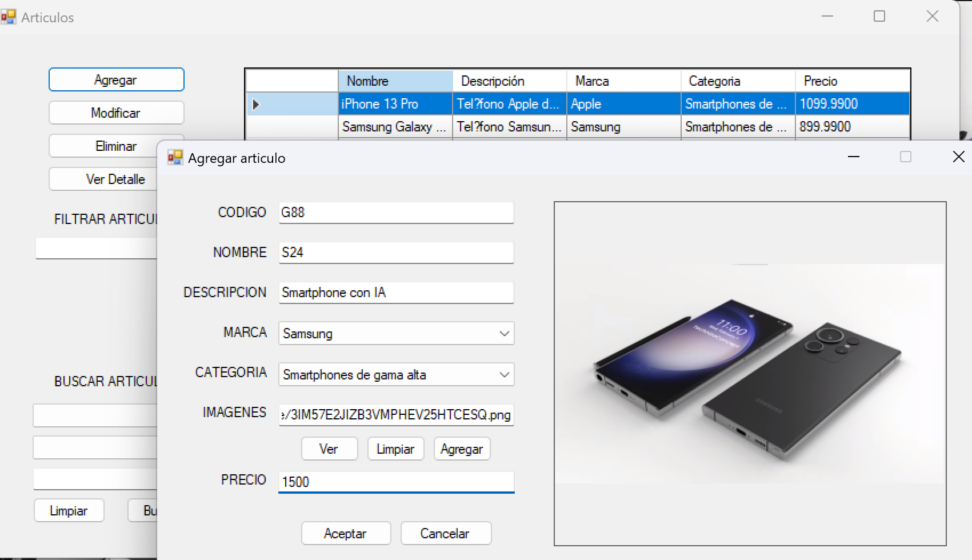Viewport: 972px width, 560px height.
Task: Open the MARCA dropdown
Action: (504, 334)
